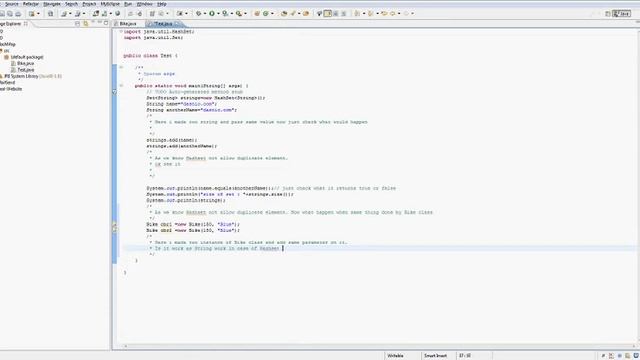Image resolution: width=640 pixels, height=360 pixels.
Task: Switch to the Java perspective button
Action: click(622, 13)
